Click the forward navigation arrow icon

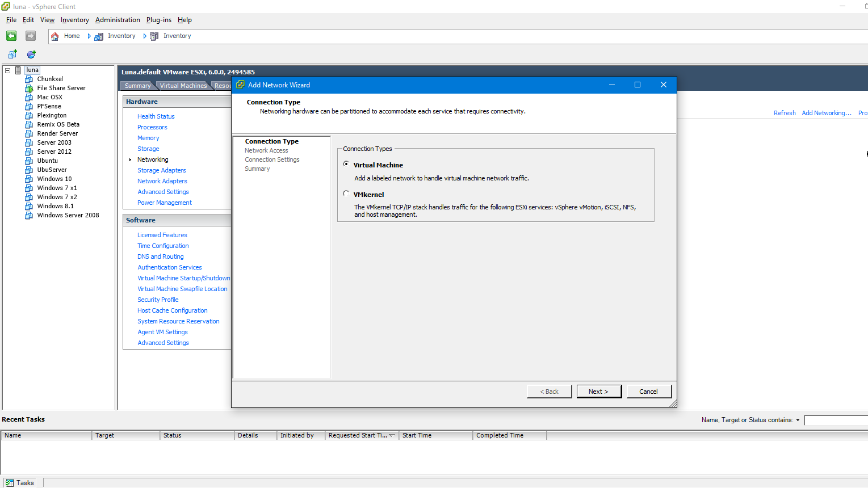[31, 36]
